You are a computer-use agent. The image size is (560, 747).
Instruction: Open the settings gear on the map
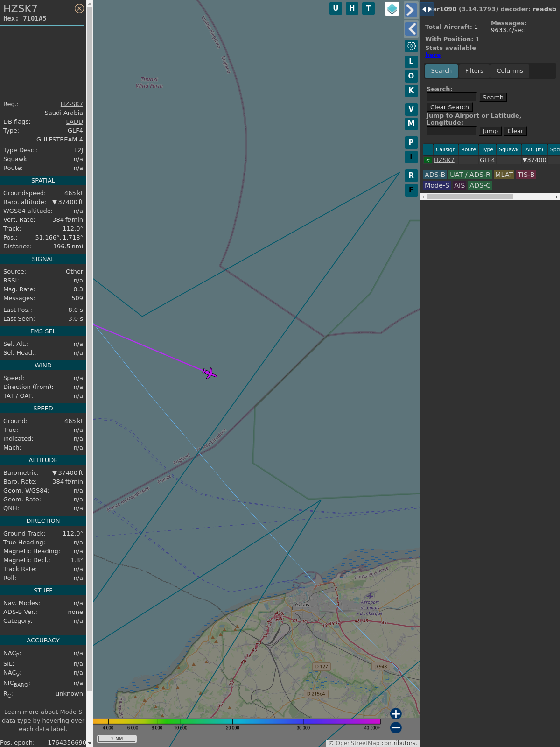pyautogui.click(x=411, y=46)
